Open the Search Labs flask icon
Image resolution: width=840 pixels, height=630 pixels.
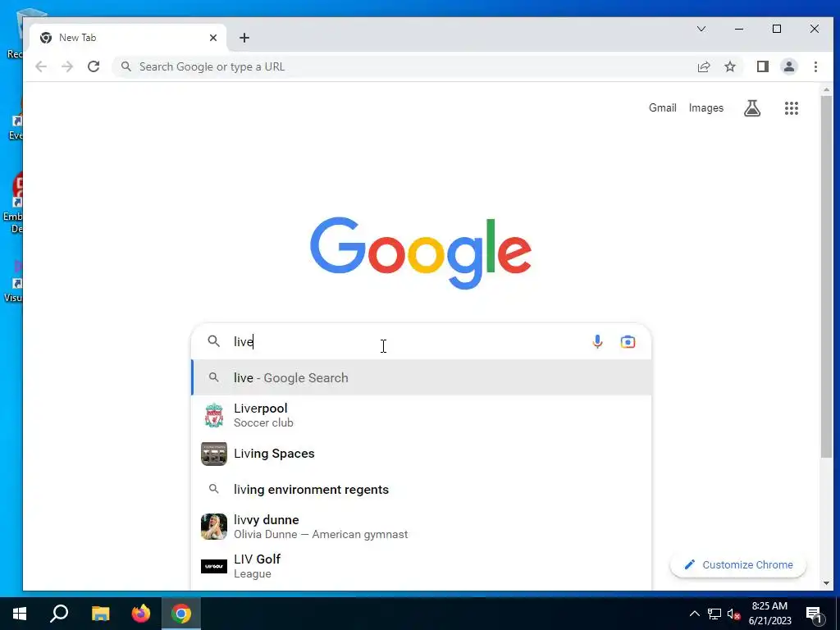(752, 108)
